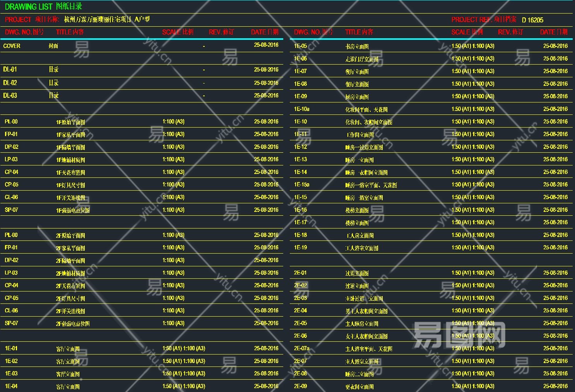Click the date in the COVER row
Viewport: 575px width, 392px height.
pyautogui.click(x=266, y=45)
